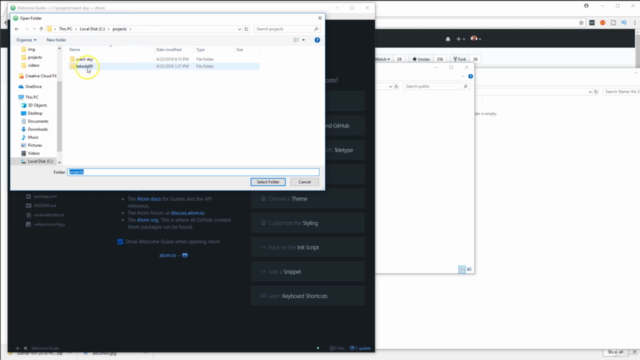Toggle Show Welcome Guide when opening Atom checkbox
The image size is (640, 360).
pos(120,242)
